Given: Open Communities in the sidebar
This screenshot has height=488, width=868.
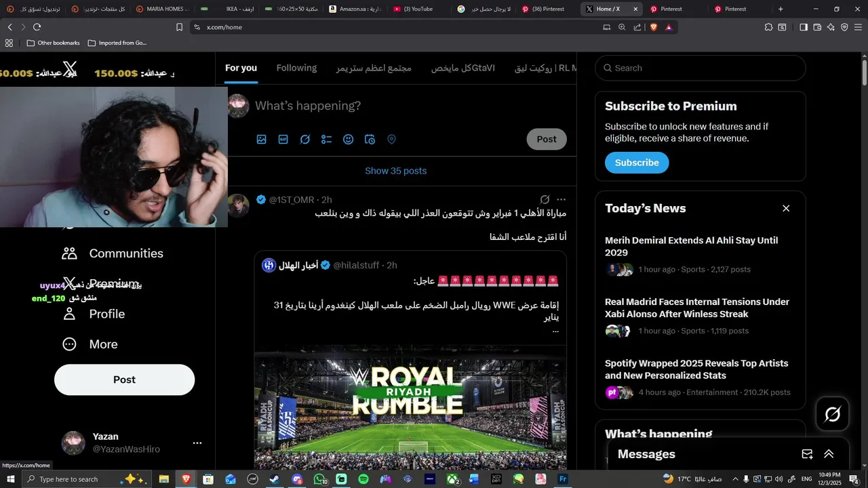Looking at the screenshot, I should 113,253.
